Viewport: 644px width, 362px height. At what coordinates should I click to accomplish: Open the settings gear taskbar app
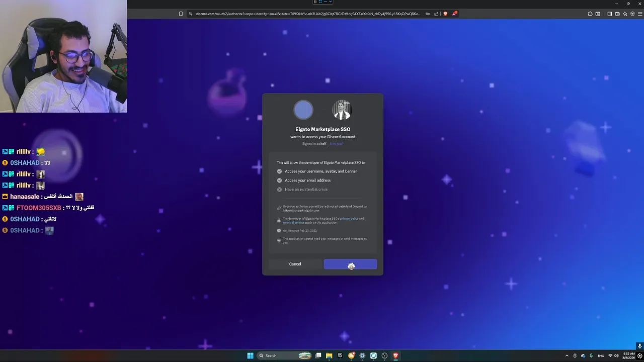pyautogui.click(x=362, y=355)
